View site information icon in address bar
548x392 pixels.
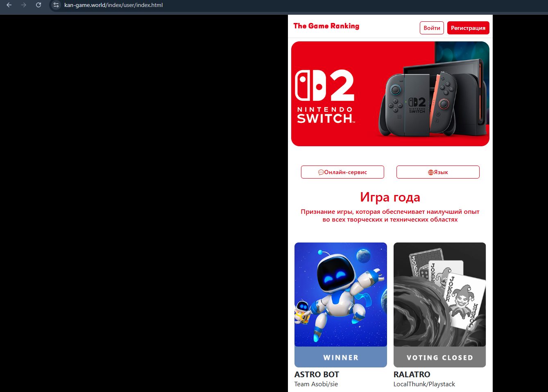56,5
